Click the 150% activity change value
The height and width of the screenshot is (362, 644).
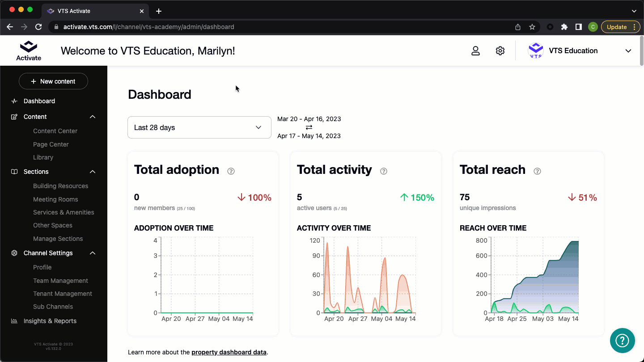tap(417, 198)
